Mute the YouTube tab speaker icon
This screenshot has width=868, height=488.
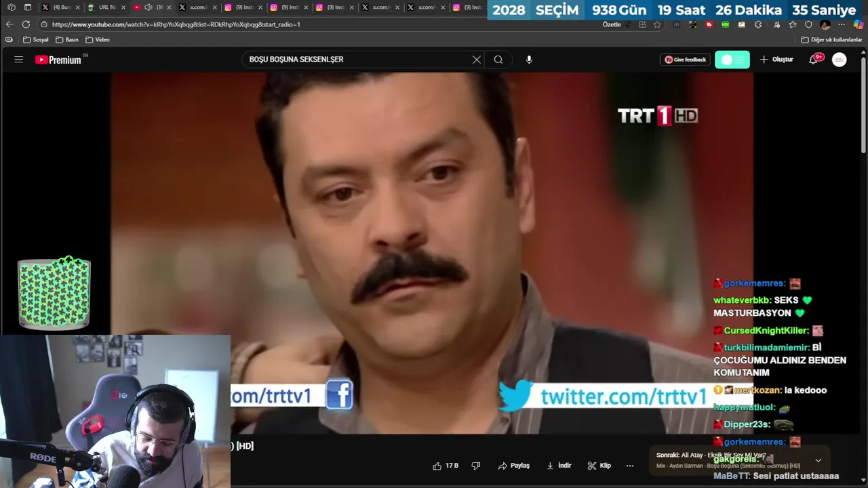(x=148, y=7)
